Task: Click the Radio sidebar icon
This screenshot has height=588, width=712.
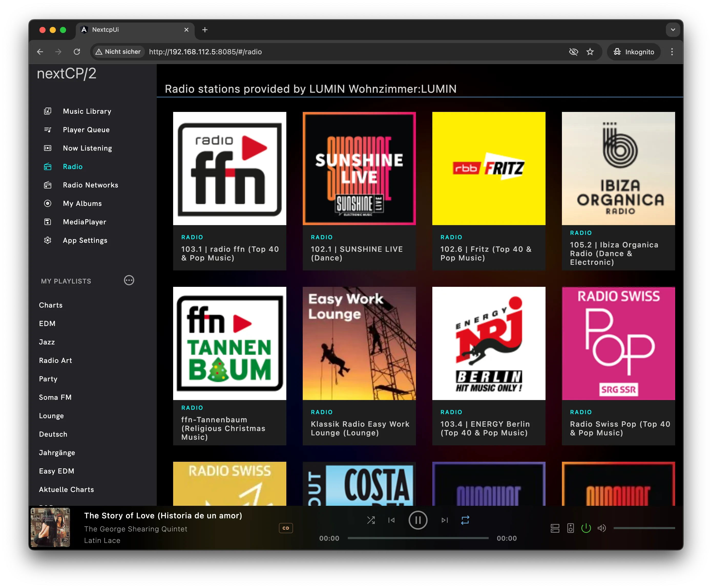Action: 48,167
